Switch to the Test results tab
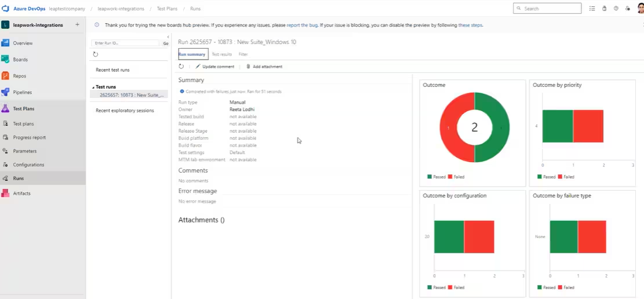Viewport: 644px width, 299px height. pos(221,54)
